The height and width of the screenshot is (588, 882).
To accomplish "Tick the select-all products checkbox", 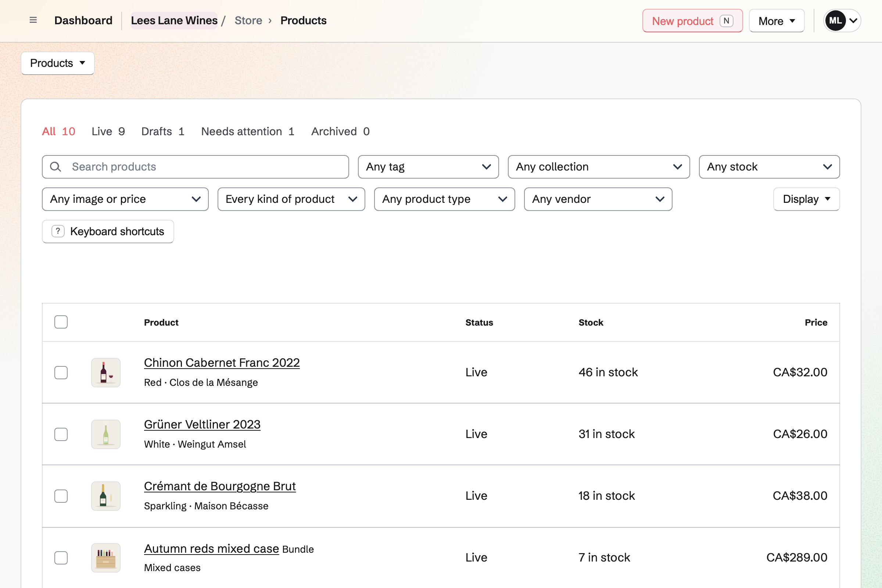I will click(x=61, y=322).
